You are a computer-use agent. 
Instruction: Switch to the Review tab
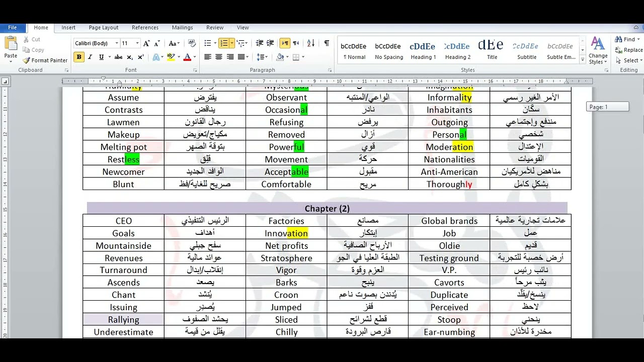pos(215,28)
